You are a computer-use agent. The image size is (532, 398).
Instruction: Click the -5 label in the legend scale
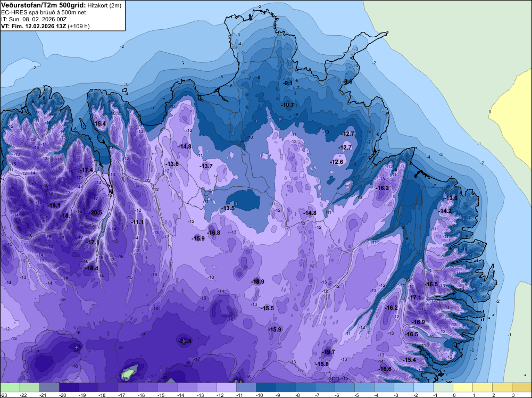click(x=358, y=395)
